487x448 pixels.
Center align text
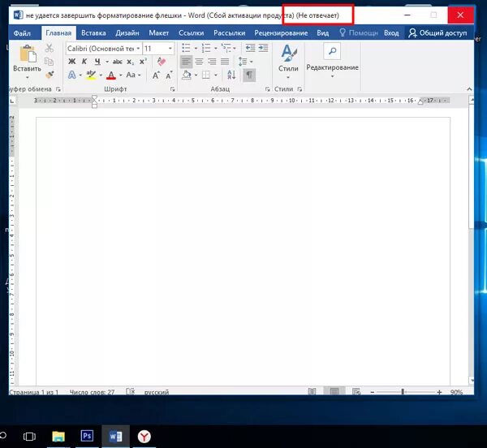(199, 62)
